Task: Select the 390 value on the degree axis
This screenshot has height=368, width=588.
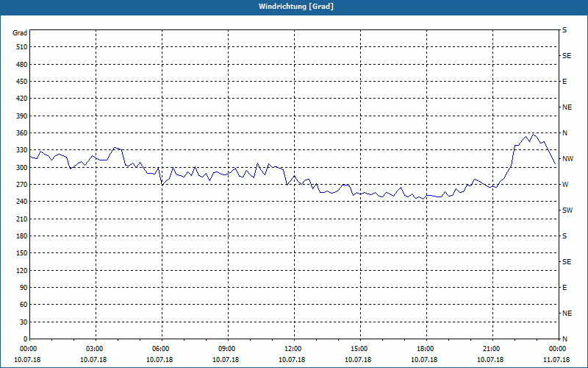Action: tap(22, 116)
